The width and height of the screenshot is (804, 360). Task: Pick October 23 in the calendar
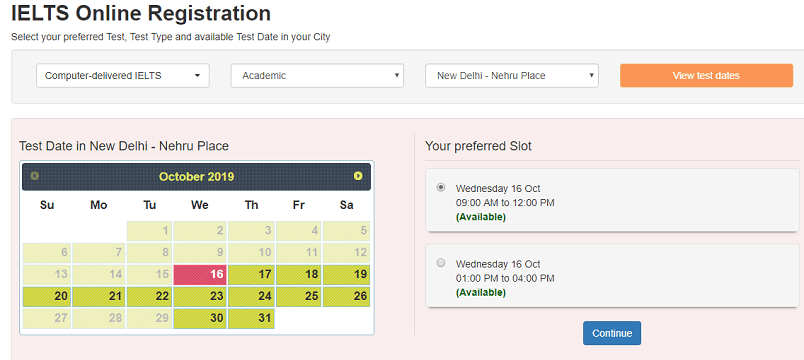200,297
